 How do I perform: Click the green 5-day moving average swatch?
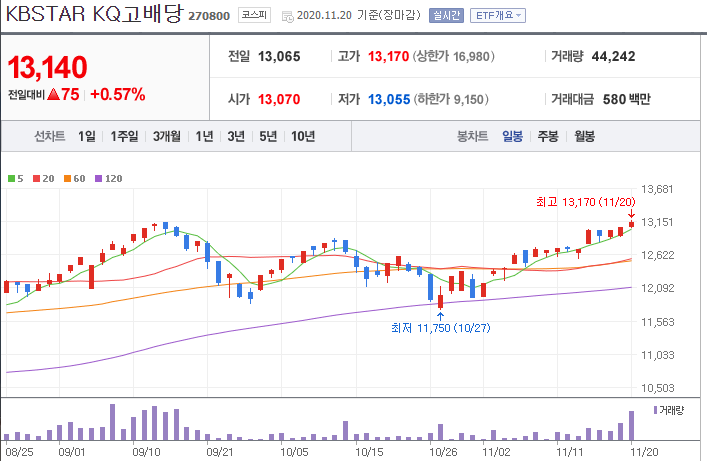pos(11,179)
